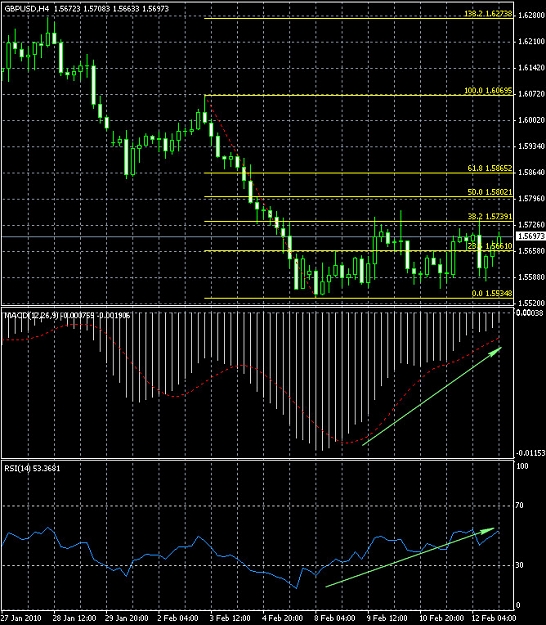Click the 0.0 1.55348 Fibonacci label

pyautogui.click(x=492, y=293)
